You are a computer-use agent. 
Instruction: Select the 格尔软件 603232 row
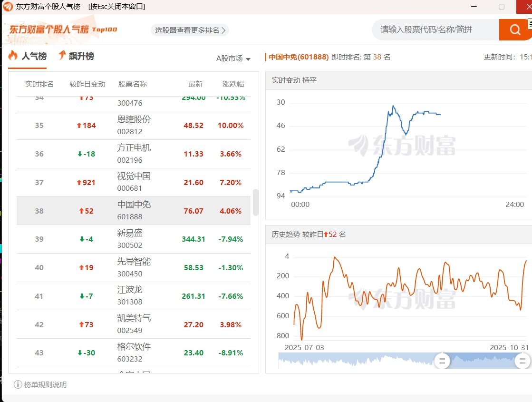coord(133,353)
